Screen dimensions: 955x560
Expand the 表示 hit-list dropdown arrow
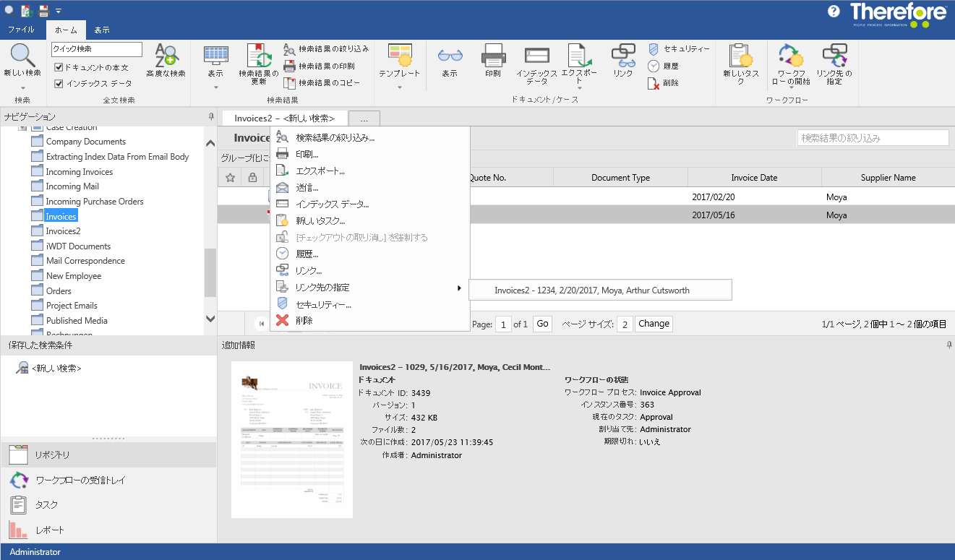point(215,87)
